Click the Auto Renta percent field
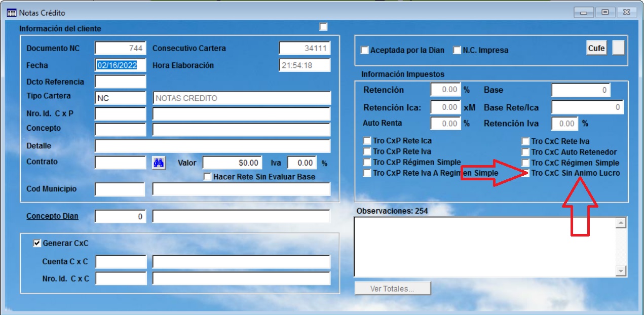The image size is (644, 315). [x=445, y=124]
